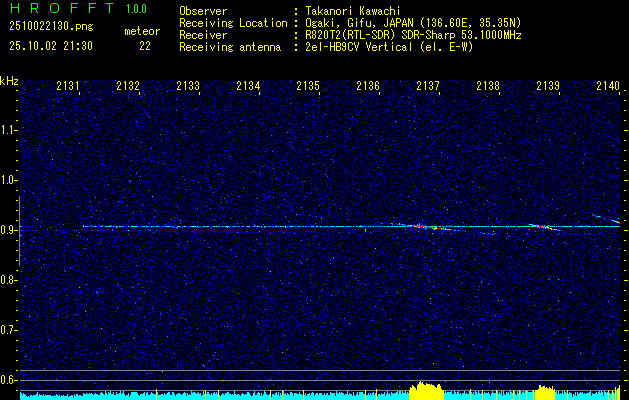Select the 2134 time marker

pos(249,87)
